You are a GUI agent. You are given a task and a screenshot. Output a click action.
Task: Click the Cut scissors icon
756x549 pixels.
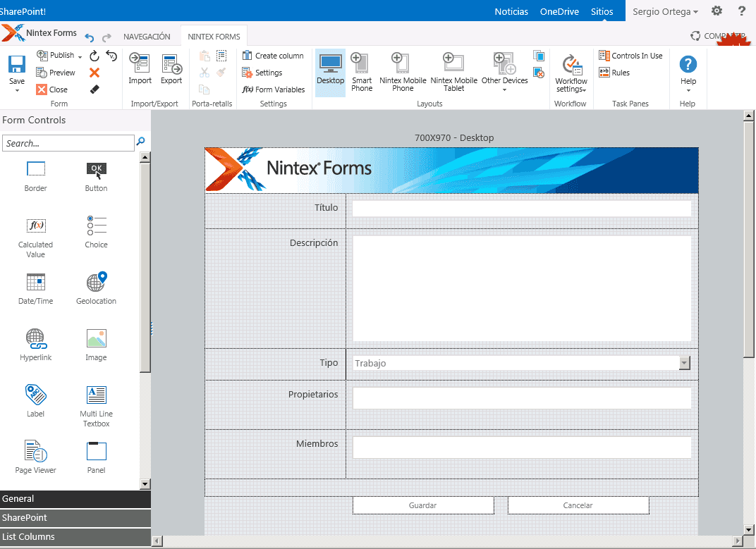pos(205,73)
